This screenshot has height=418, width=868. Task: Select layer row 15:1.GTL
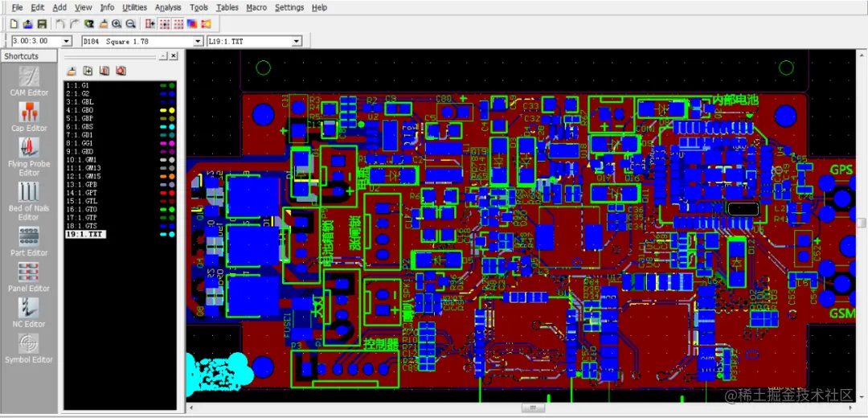point(120,202)
